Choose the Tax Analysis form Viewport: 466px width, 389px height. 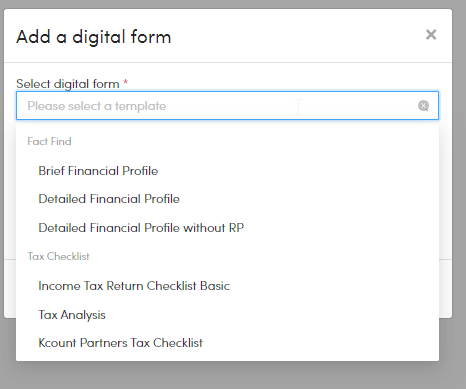click(72, 315)
